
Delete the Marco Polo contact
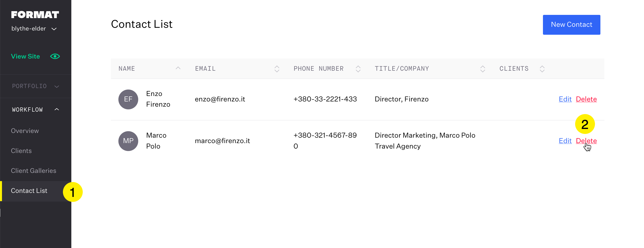tap(586, 141)
